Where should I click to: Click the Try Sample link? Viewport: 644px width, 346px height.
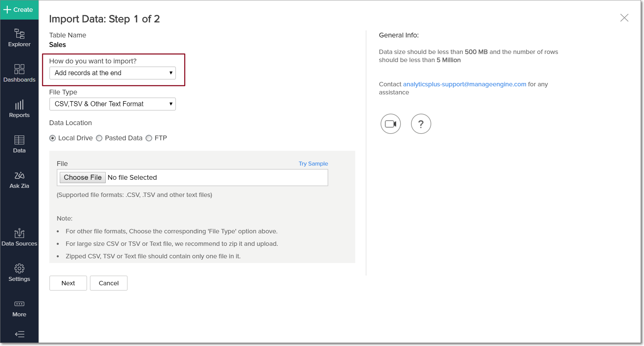coord(313,164)
